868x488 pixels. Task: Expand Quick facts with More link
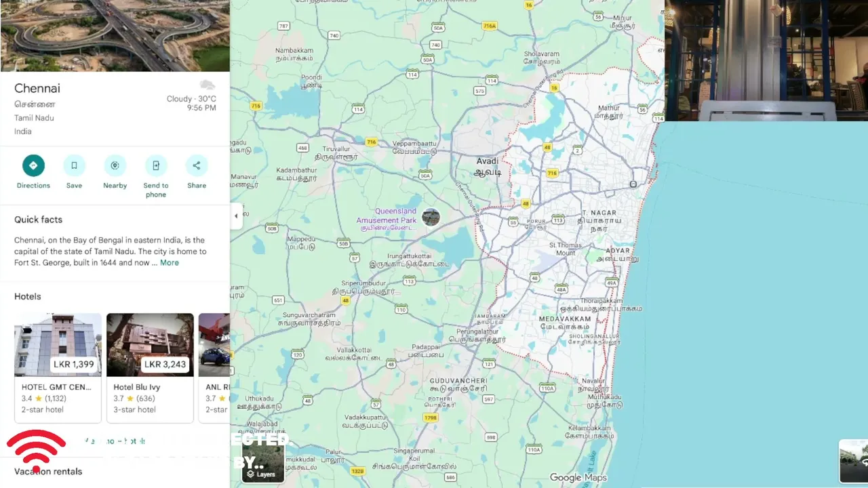(x=170, y=263)
